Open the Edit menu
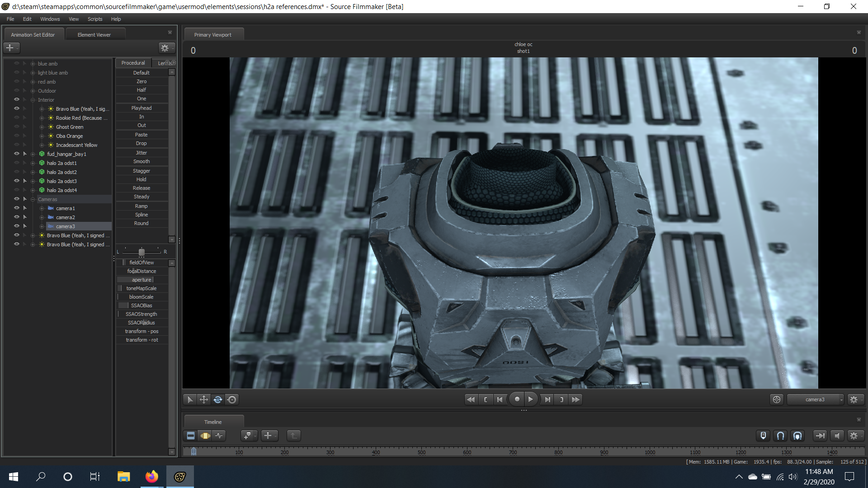The height and width of the screenshot is (488, 868). [27, 19]
